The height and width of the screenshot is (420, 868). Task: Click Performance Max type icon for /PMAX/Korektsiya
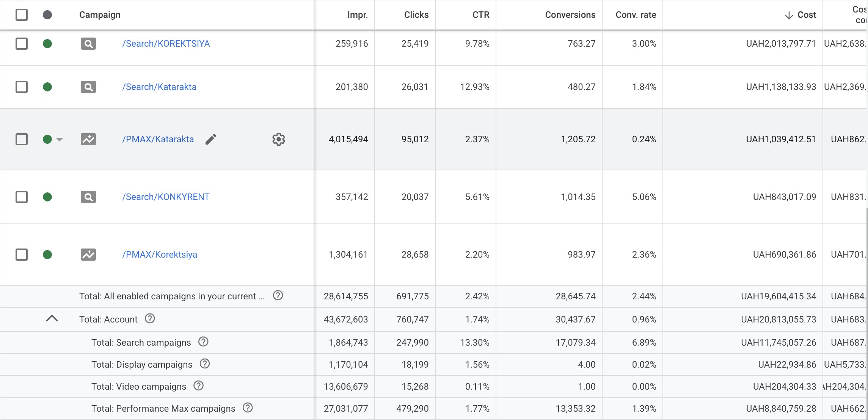88,255
